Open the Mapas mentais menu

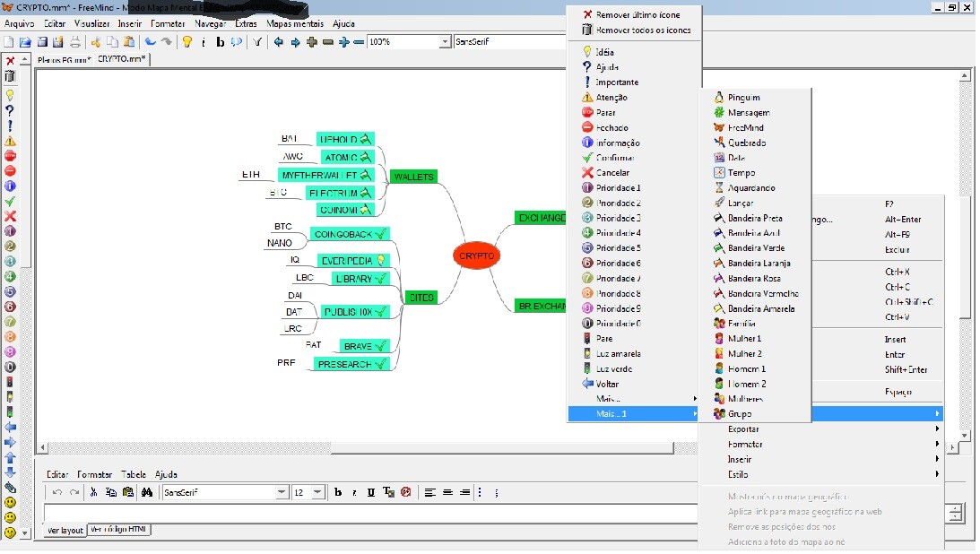pyautogui.click(x=295, y=24)
